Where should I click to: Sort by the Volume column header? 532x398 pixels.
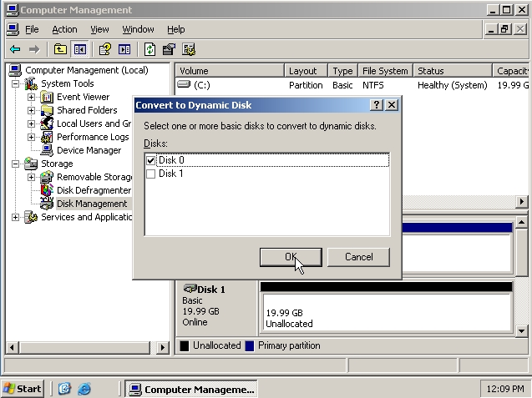230,71
